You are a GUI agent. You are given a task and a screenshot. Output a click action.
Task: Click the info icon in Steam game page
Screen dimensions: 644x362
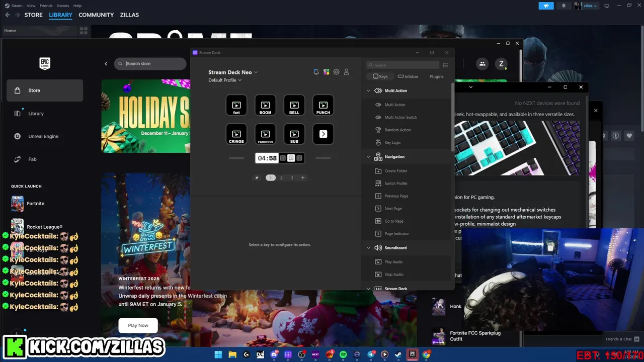615,136
